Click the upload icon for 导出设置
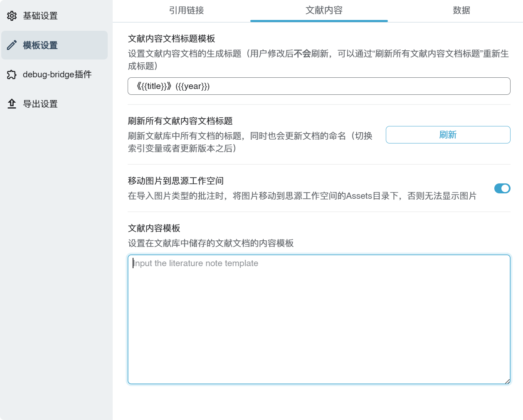 coord(12,104)
